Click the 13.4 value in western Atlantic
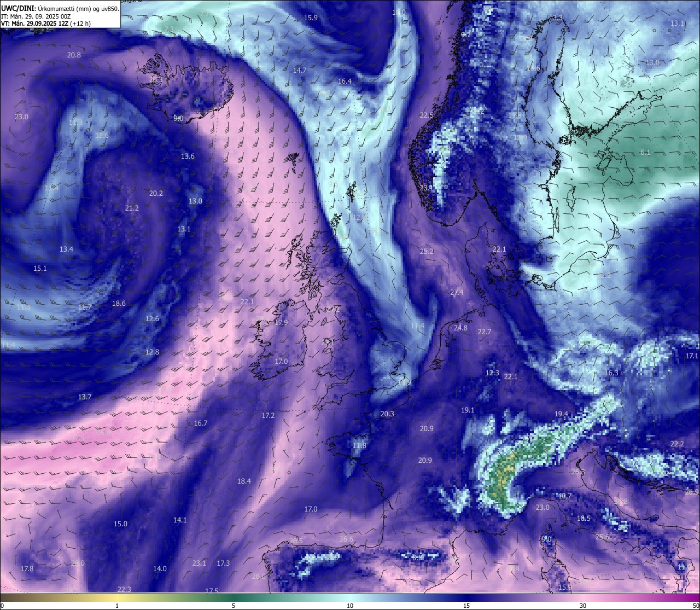 [66, 249]
